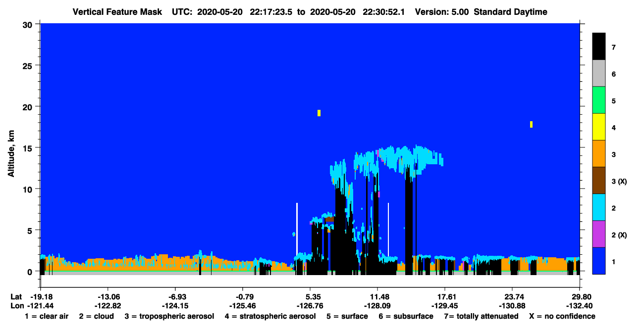Viewport: 644px width, 330px height.
Task: Select the yellow legend swatch labeled 4
Action: point(599,127)
